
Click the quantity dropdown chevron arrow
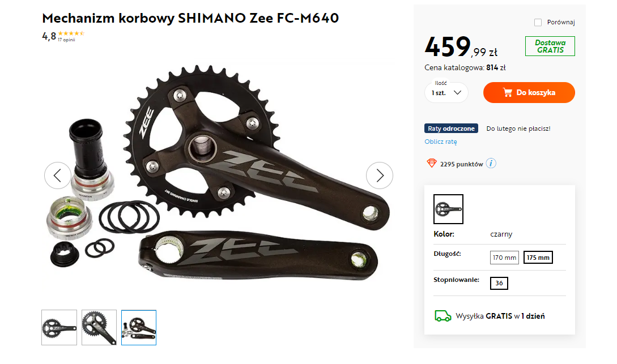coord(457,93)
